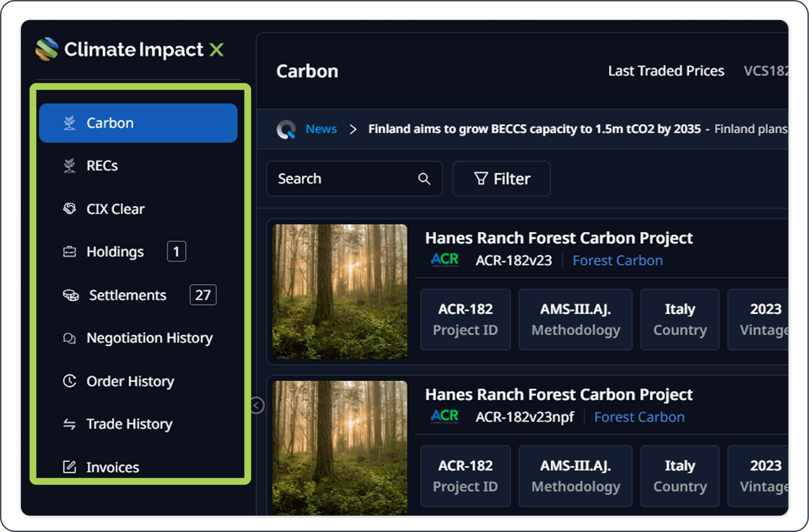
Task: Click the Holdings count badge
Action: point(177,252)
